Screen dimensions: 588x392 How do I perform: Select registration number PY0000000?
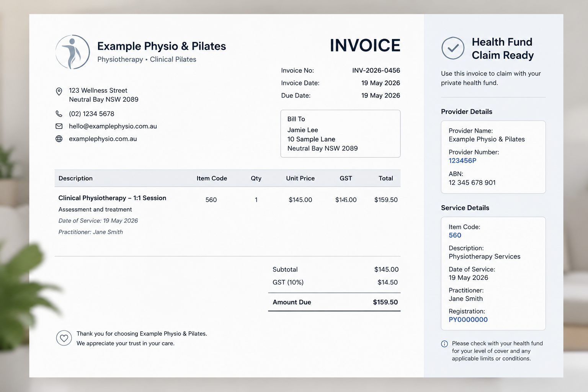pyautogui.click(x=468, y=320)
